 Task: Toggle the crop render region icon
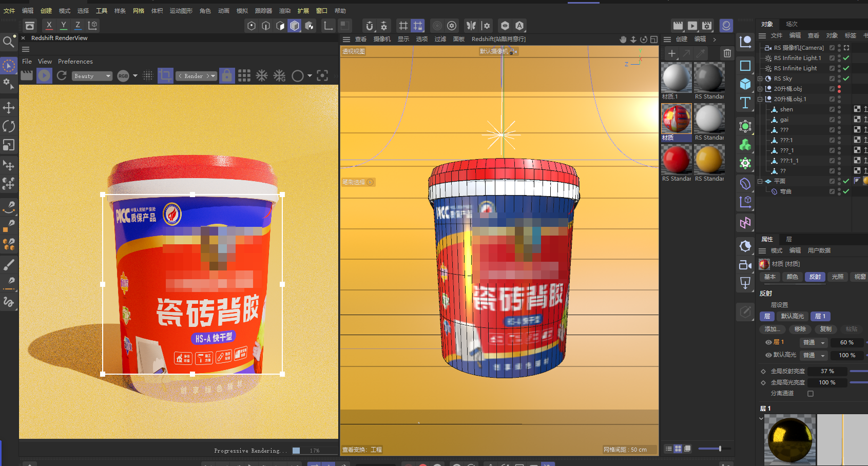pos(165,76)
